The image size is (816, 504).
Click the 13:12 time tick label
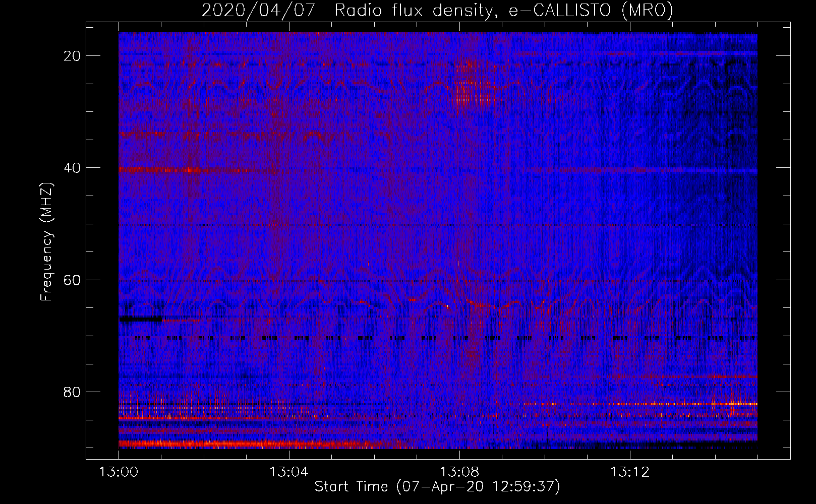click(629, 472)
